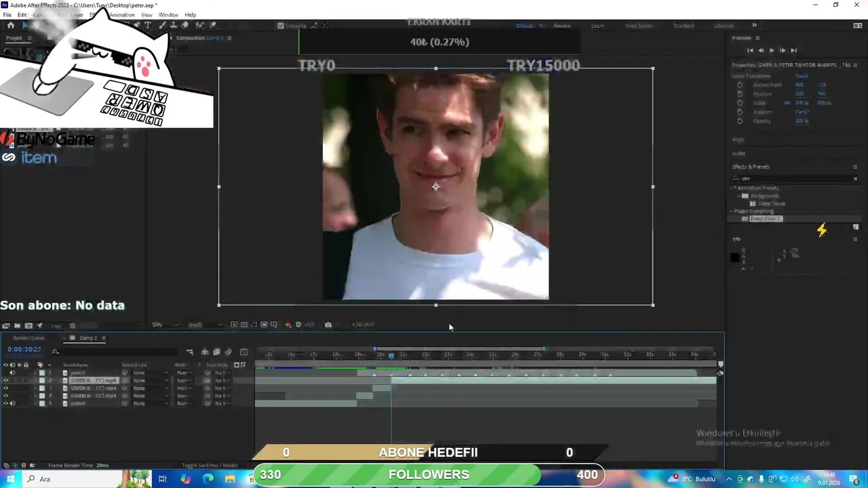
Task: Open the Window menu
Action: coord(168,15)
